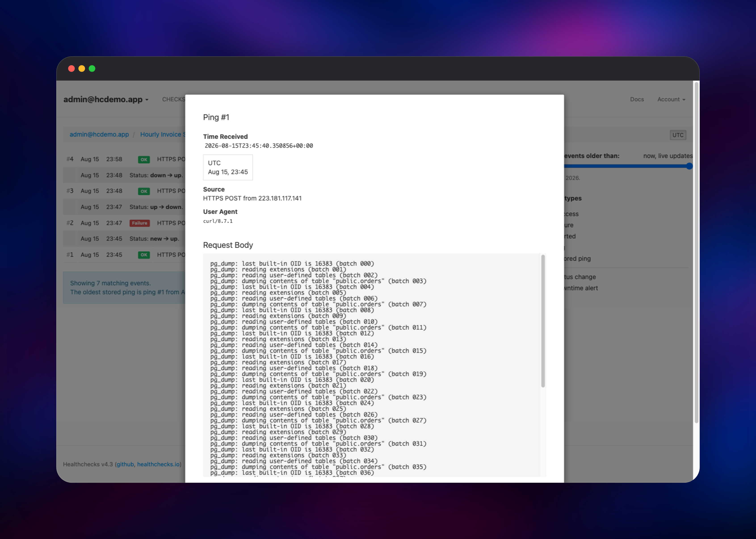Click the scrollbar in the Request Body box
This screenshot has width=756, height=539.
[543, 321]
